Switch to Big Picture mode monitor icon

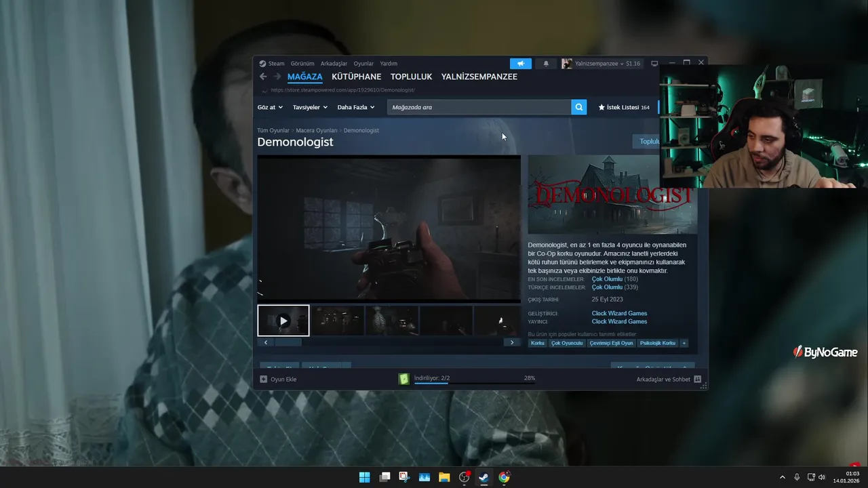pos(654,64)
